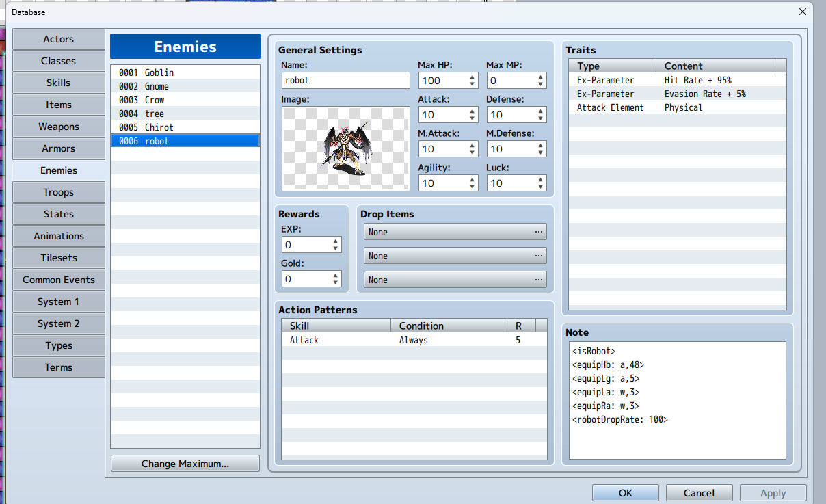826x504 pixels.
Task: Open the Animations tab
Action: click(x=59, y=236)
